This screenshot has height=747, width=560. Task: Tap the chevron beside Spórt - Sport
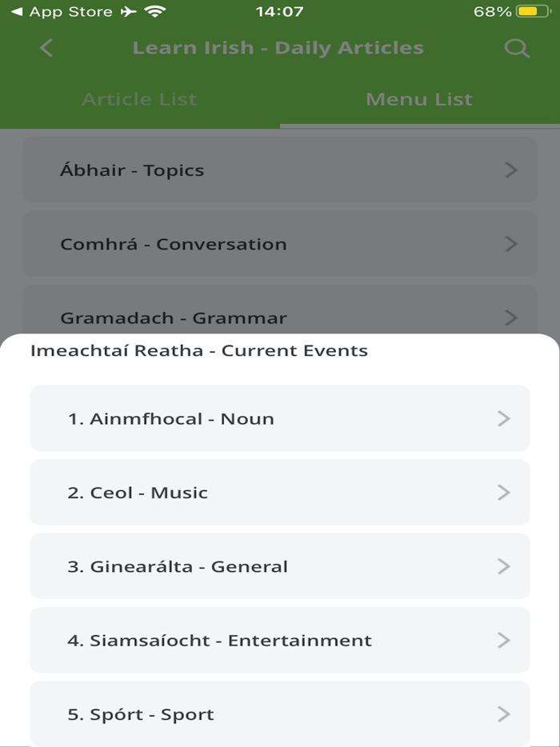point(502,713)
